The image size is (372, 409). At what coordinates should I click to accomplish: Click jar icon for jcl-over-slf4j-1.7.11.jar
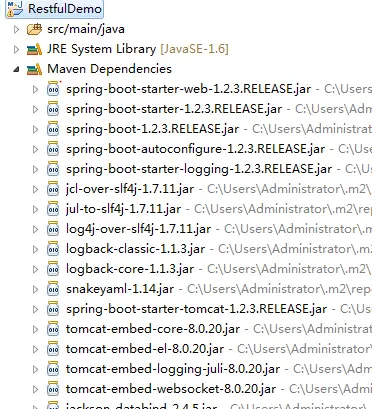(53, 189)
